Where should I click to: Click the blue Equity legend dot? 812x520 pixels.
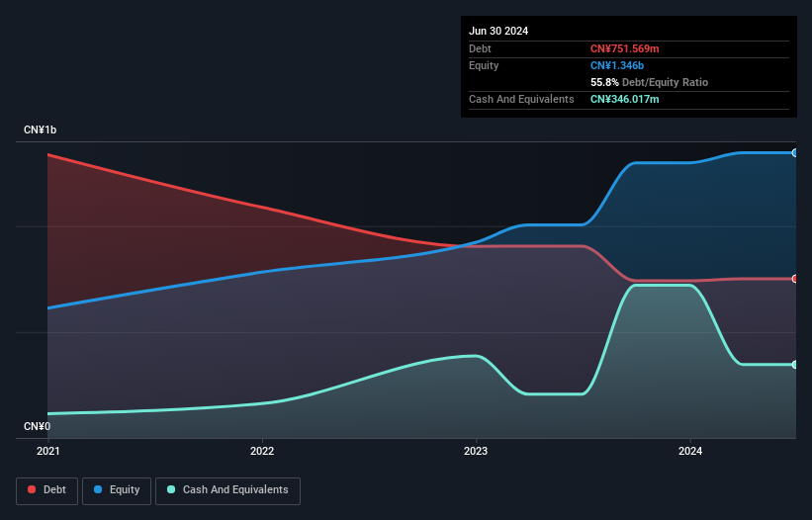tap(98, 489)
